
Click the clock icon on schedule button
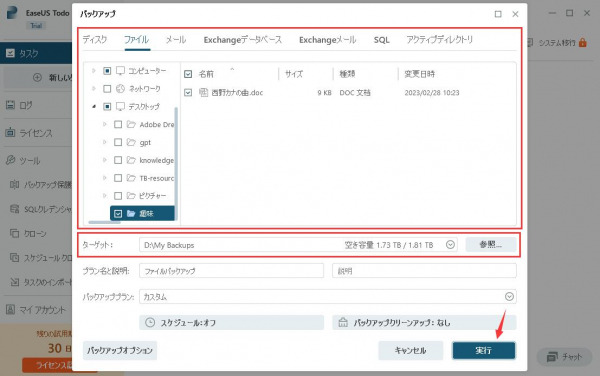click(150, 322)
